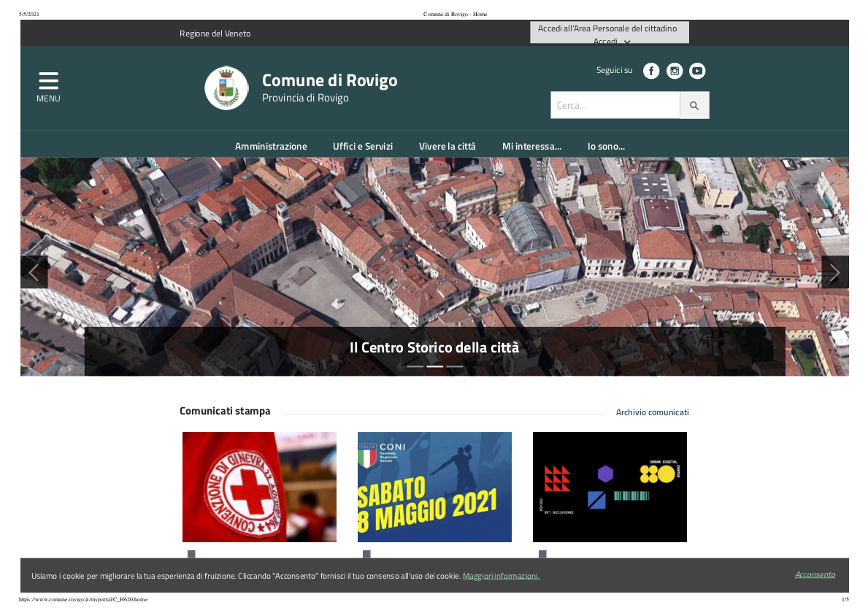Open the CONI Sabato 8 Maggio 2021 thumbnail
This screenshot has width=868, height=613.
[434, 487]
